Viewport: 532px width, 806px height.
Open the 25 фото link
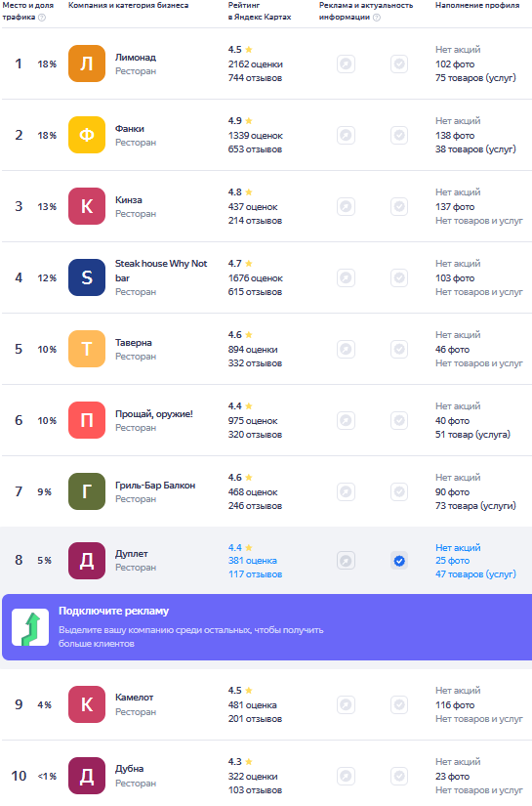pyautogui.click(x=452, y=561)
